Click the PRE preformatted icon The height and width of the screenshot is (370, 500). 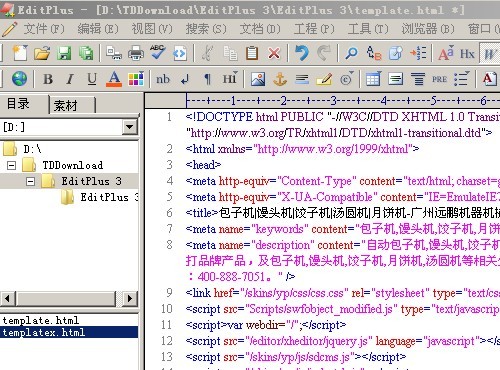tap(439, 79)
